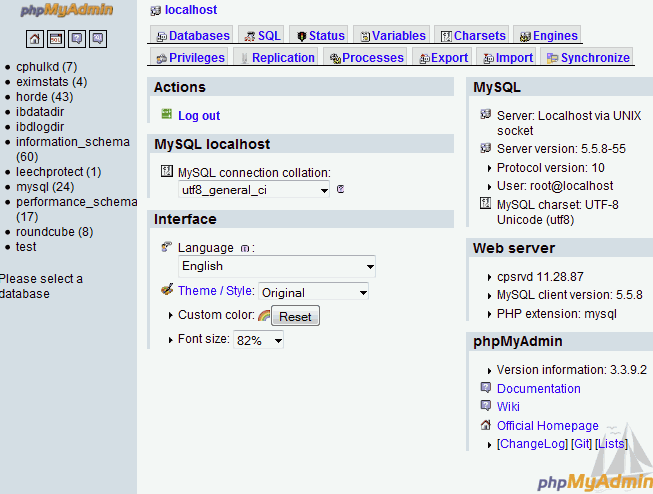
Task: Open the Import tab
Action: pyautogui.click(x=508, y=58)
